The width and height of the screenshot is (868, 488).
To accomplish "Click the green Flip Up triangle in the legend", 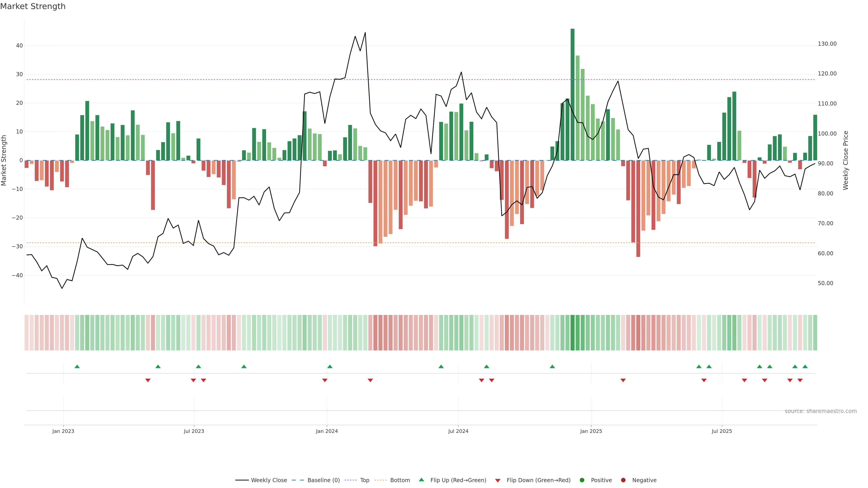I will [x=421, y=480].
